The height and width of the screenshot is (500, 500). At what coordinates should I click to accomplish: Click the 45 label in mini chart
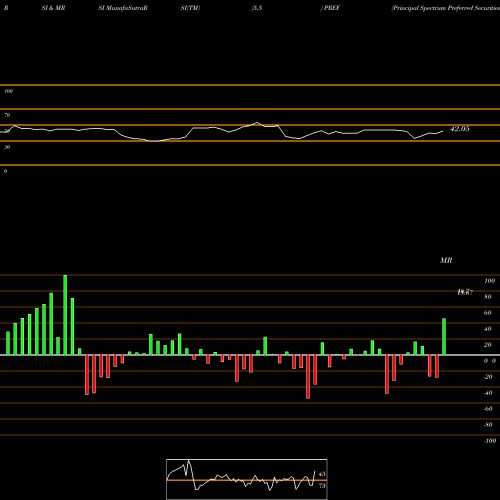tap(322, 474)
